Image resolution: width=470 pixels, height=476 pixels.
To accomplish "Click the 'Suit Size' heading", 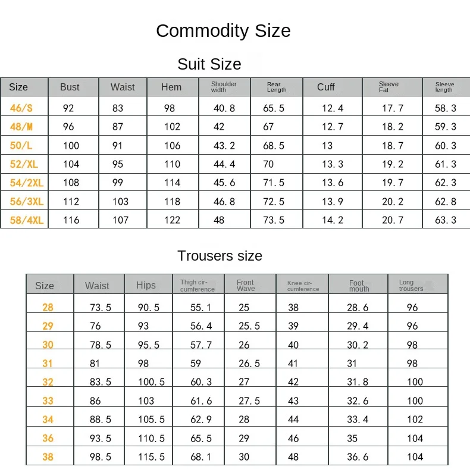I will (209, 64).
